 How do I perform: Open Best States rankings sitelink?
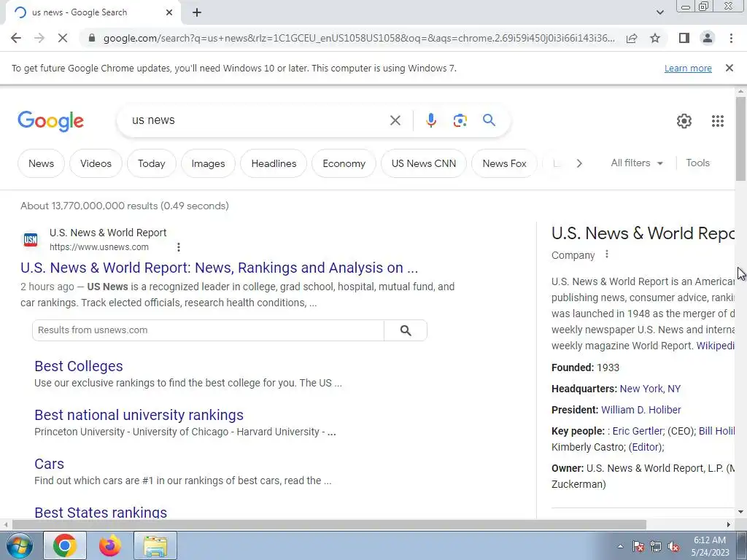click(101, 512)
